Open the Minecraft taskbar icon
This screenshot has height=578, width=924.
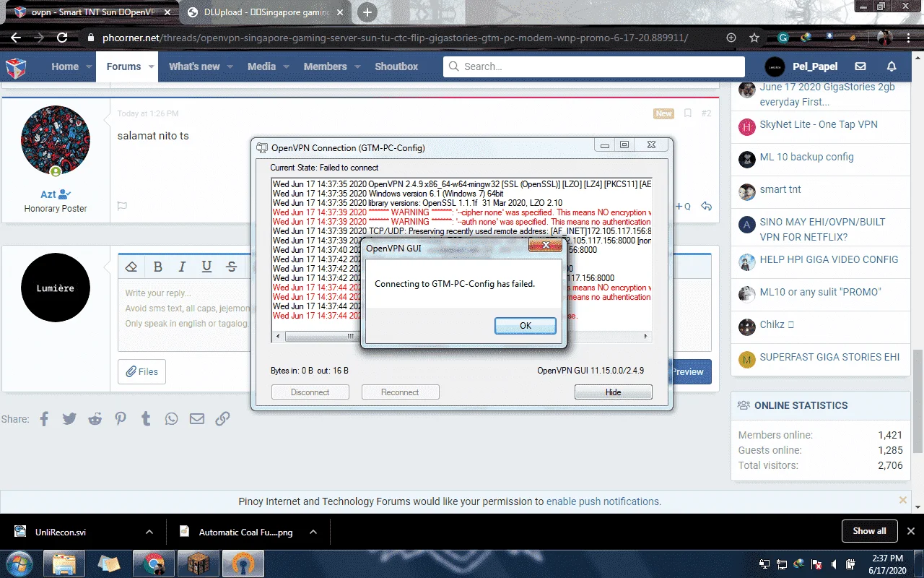point(198,563)
